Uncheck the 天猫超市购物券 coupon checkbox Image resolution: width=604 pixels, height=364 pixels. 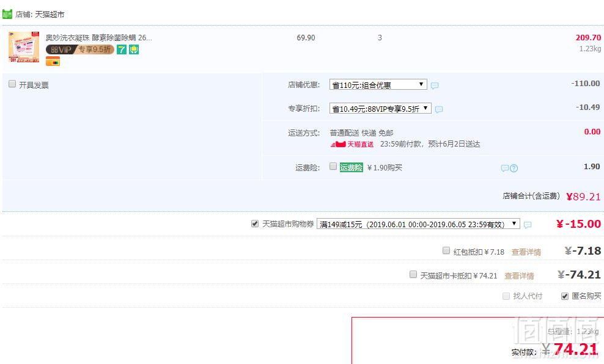pyautogui.click(x=254, y=224)
